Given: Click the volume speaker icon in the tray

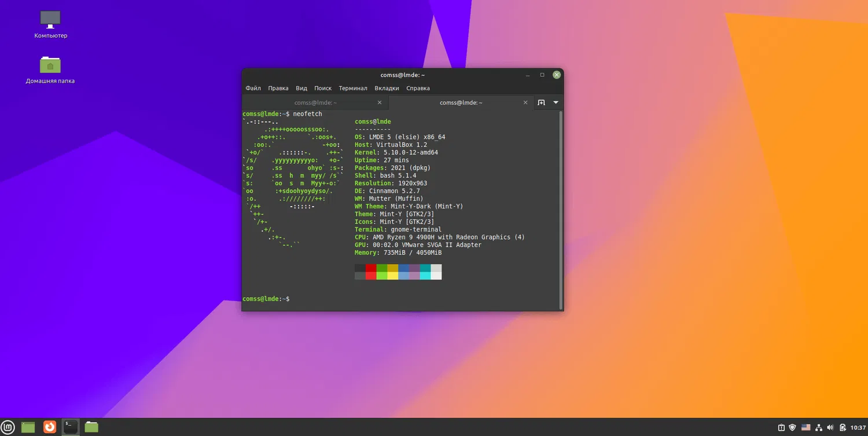Looking at the screenshot, I should click(x=831, y=428).
